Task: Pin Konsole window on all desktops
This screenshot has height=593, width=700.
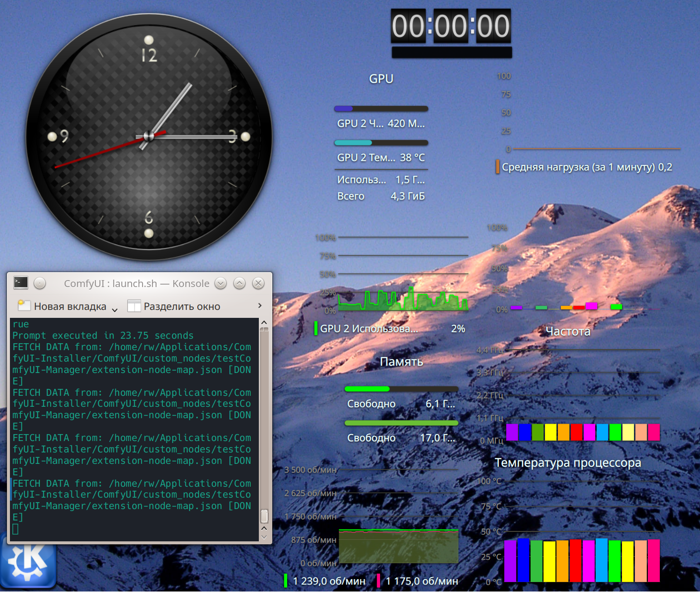Action: pyautogui.click(x=40, y=283)
